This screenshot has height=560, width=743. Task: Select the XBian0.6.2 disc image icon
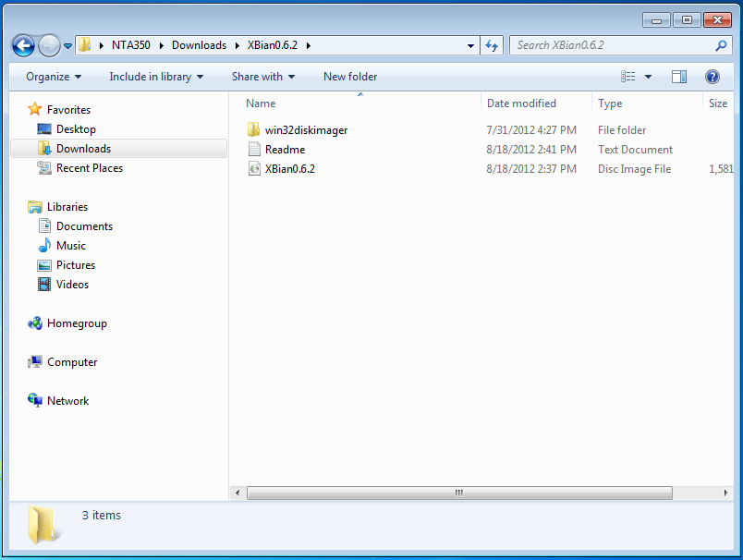[254, 169]
